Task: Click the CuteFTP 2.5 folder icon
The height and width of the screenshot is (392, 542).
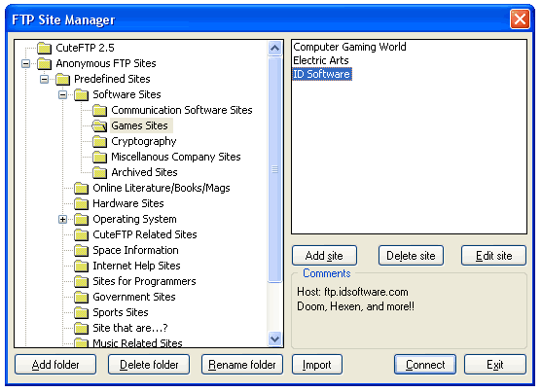Action: [44, 48]
